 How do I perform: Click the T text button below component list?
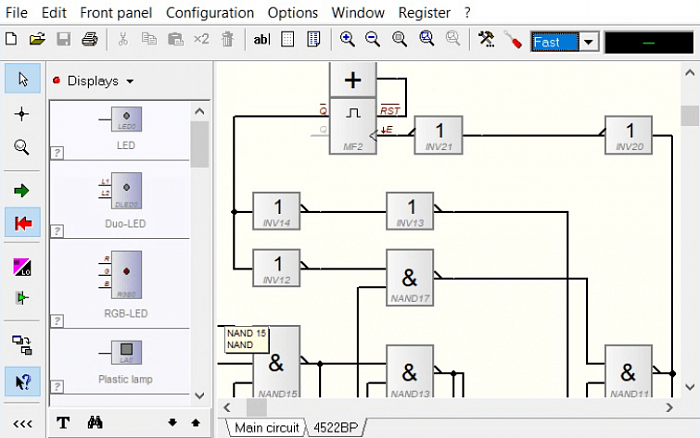click(x=63, y=422)
